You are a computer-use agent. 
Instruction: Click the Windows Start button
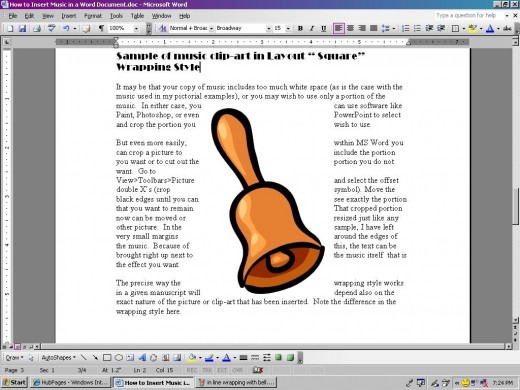click(14, 382)
